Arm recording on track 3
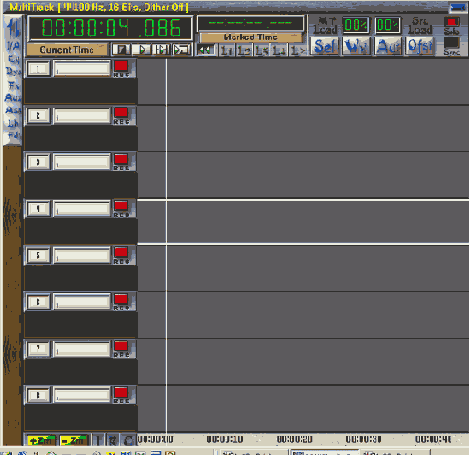This screenshot has height=455, width=469. (x=121, y=159)
